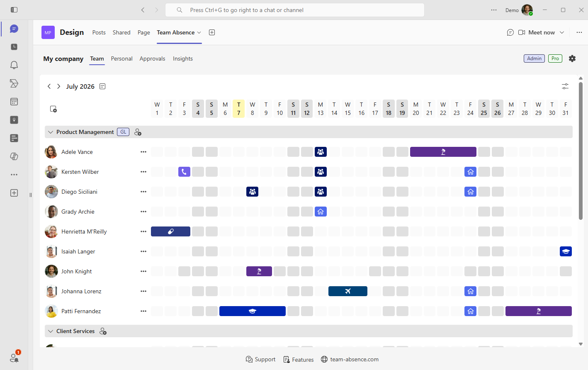588x370 pixels.
Task: Open the calendar date picker icon next to July 2026
Action: 102,86
